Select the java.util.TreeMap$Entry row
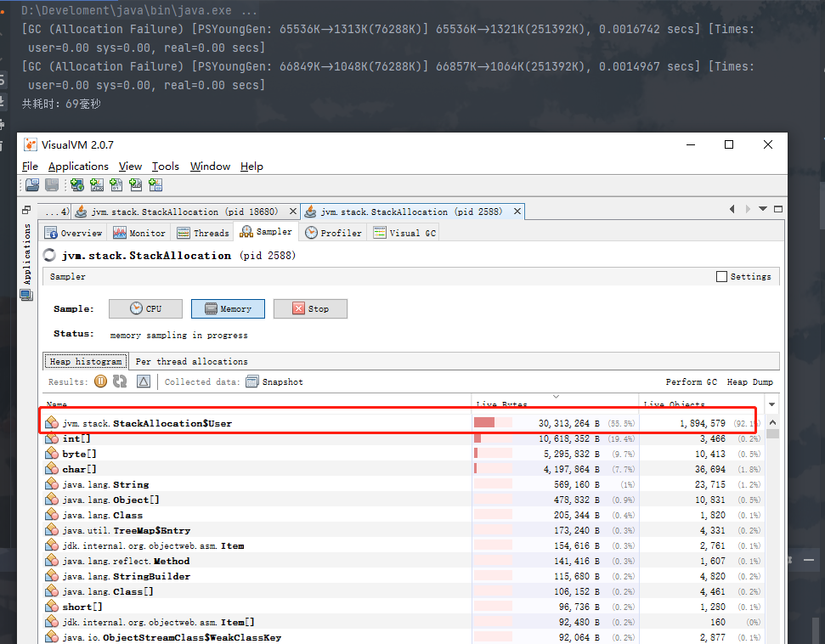825x644 pixels. [x=404, y=530]
